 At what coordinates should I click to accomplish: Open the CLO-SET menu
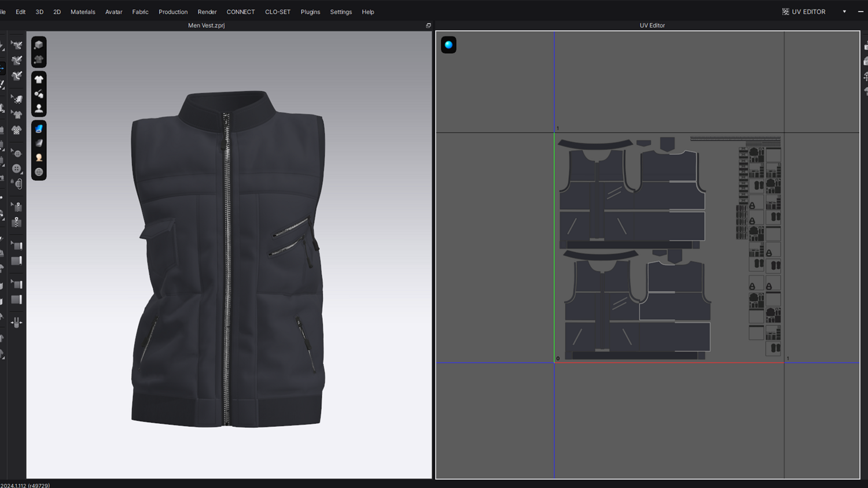click(278, 12)
